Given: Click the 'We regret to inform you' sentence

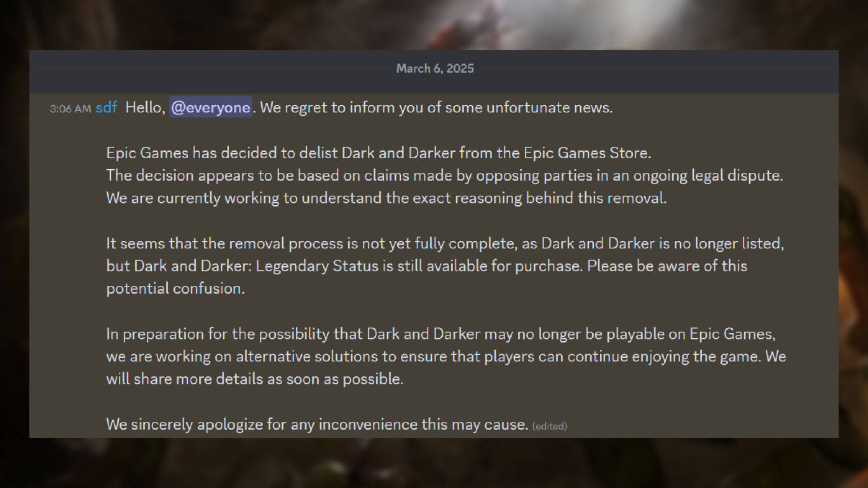Looking at the screenshot, I should pyautogui.click(x=436, y=107).
